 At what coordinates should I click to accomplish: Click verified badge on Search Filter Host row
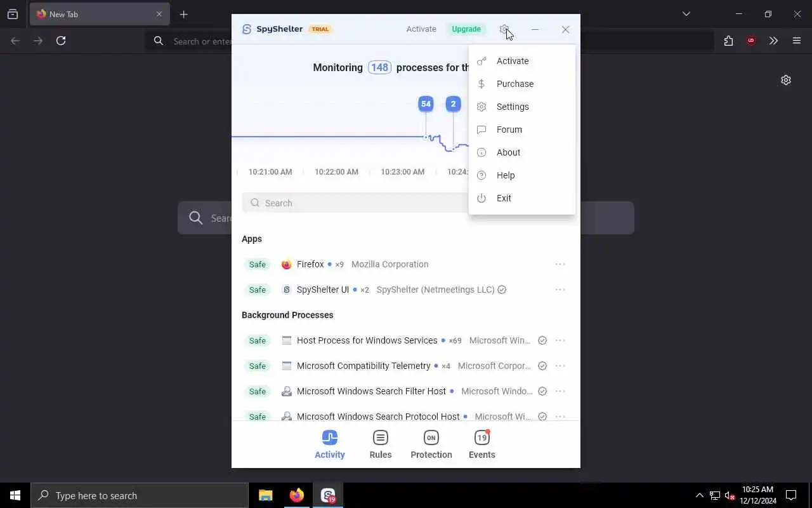[x=542, y=391]
